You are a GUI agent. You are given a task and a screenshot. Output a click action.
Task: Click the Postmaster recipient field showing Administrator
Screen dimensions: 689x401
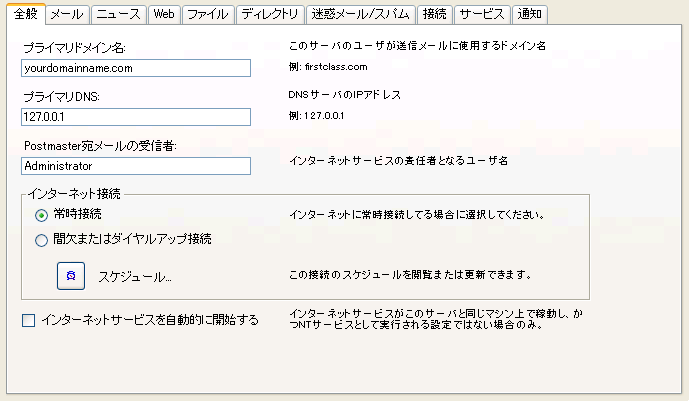point(135,166)
